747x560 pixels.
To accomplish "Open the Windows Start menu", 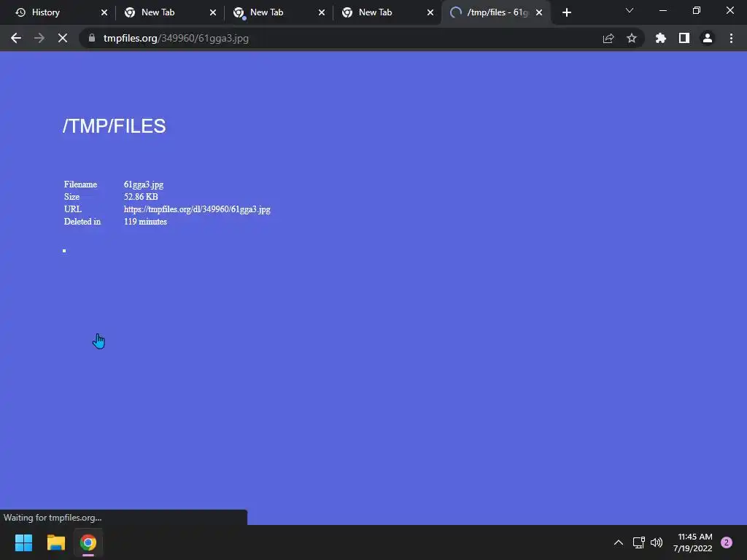I will pyautogui.click(x=23, y=542).
